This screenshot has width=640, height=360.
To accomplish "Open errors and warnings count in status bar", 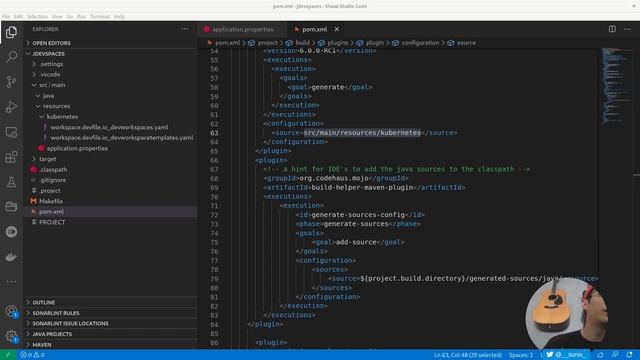I will point(32,355).
